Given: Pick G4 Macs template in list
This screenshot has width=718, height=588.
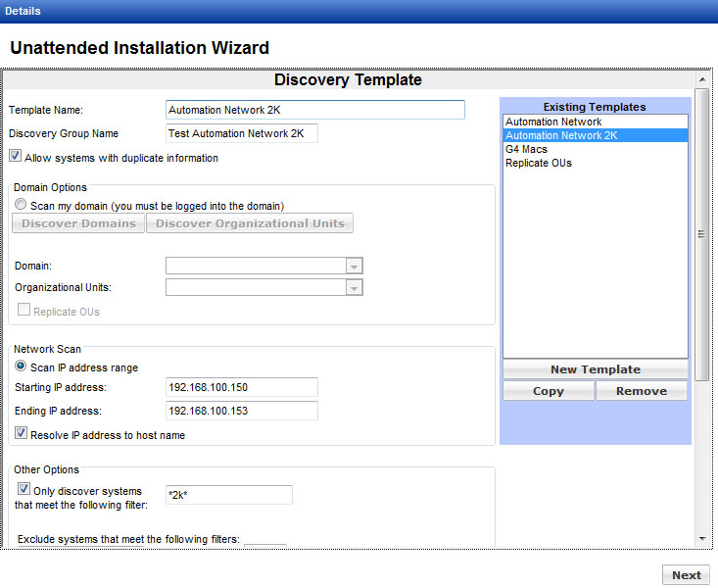Looking at the screenshot, I should (526, 149).
